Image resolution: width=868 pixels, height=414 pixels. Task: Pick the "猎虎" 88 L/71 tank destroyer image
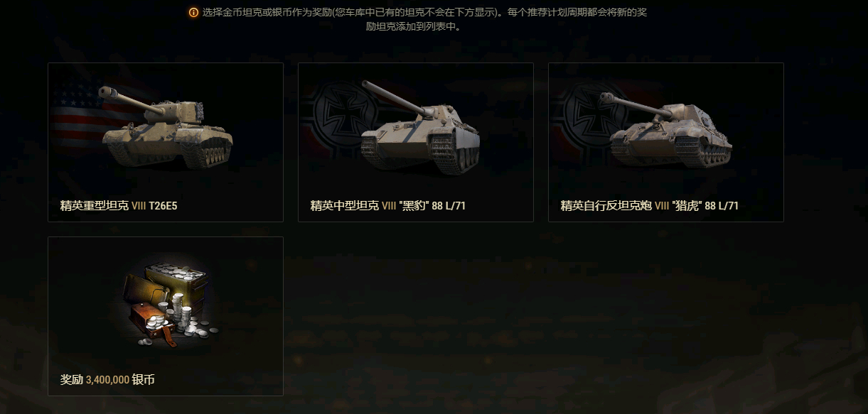(x=668, y=129)
